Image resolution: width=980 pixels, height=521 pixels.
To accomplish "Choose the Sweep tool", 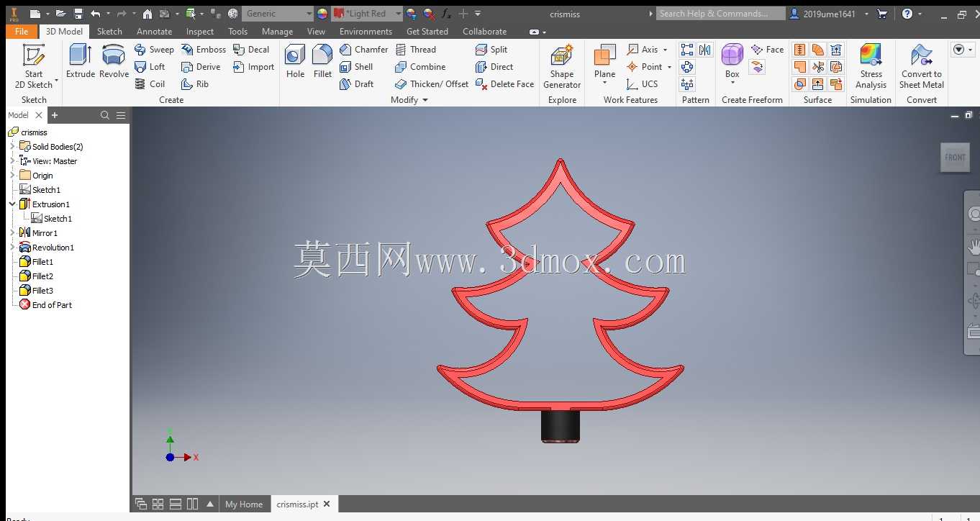I will (154, 50).
